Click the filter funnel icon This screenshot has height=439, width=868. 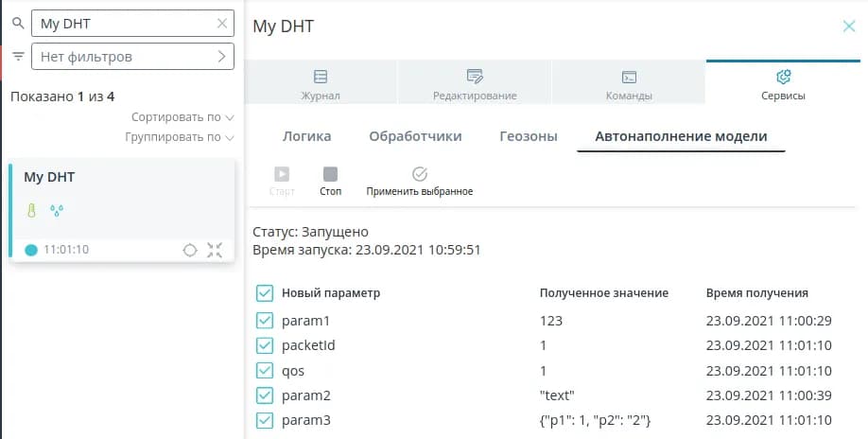17,57
